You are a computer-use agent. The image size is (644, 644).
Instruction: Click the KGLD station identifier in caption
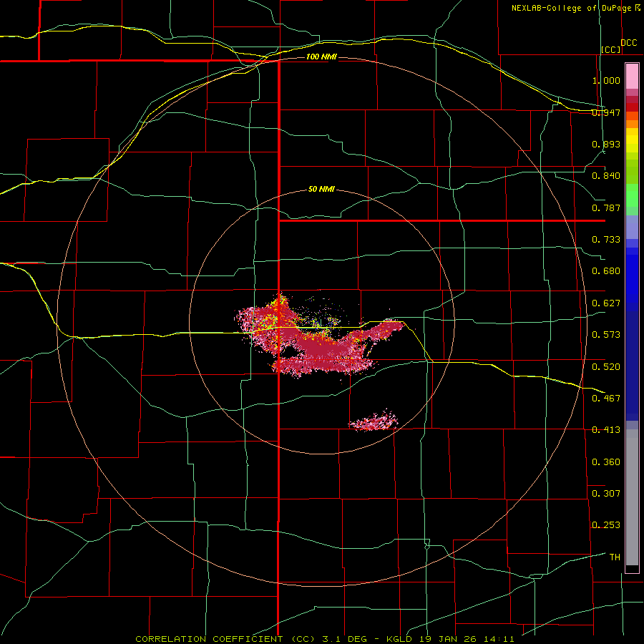tap(401, 639)
